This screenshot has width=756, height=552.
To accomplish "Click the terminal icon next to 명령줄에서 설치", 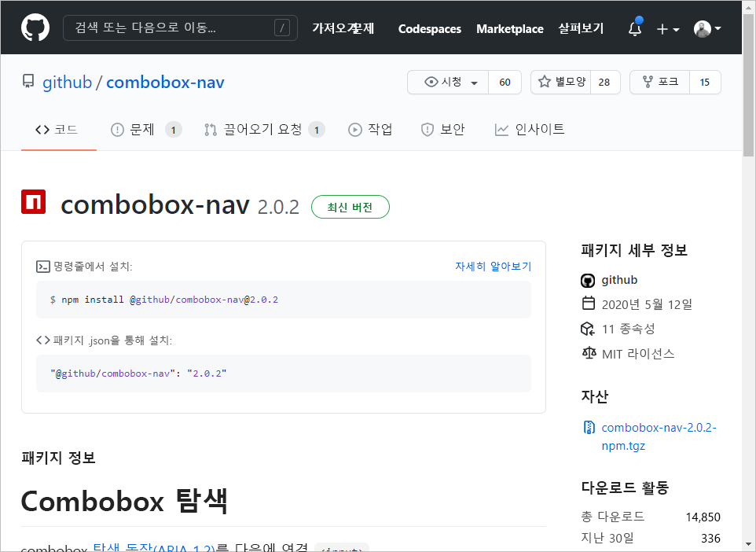I will coord(43,267).
